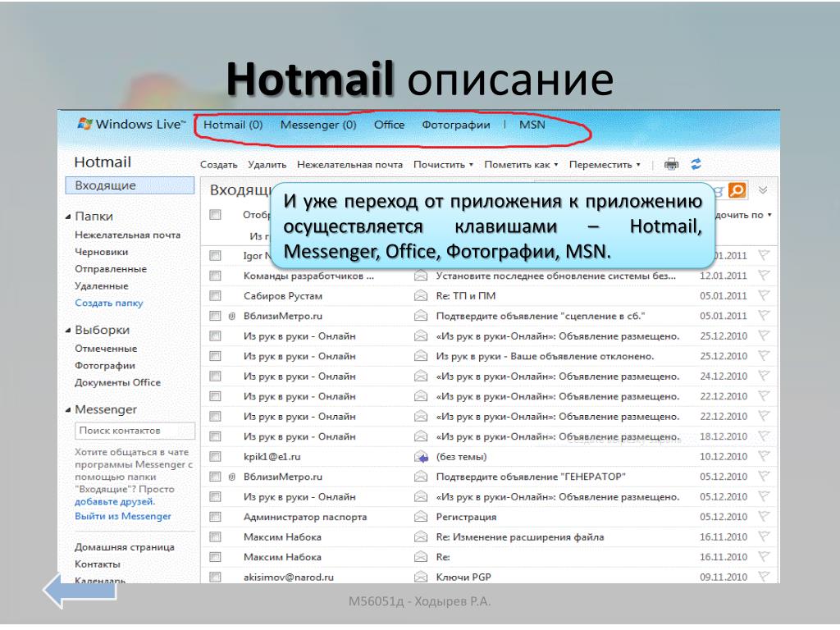Flag the Сабиров Рустам message
The height and width of the screenshot is (630, 840).
tap(764, 295)
